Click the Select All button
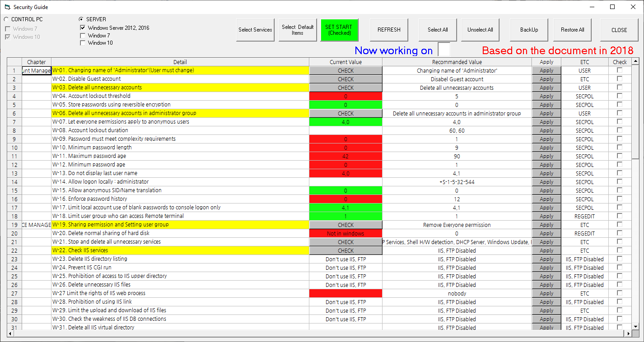644x342 pixels. tap(438, 30)
